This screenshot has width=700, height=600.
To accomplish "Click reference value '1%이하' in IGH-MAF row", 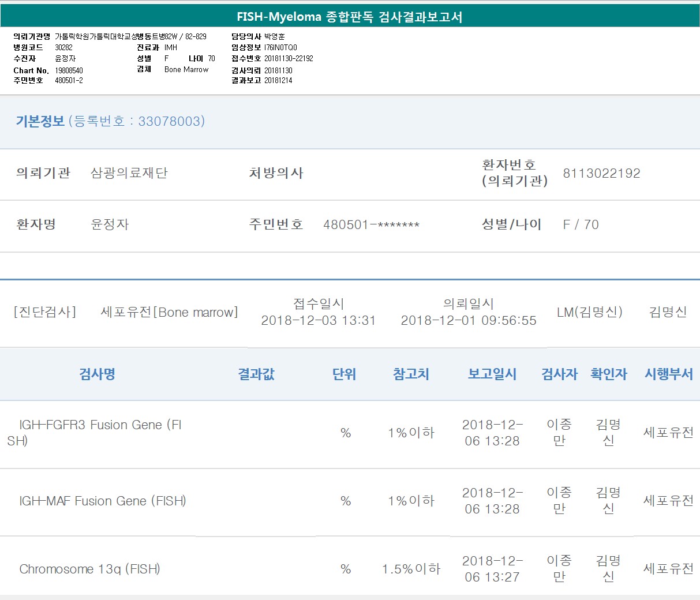I will click(x=411, y=501).
